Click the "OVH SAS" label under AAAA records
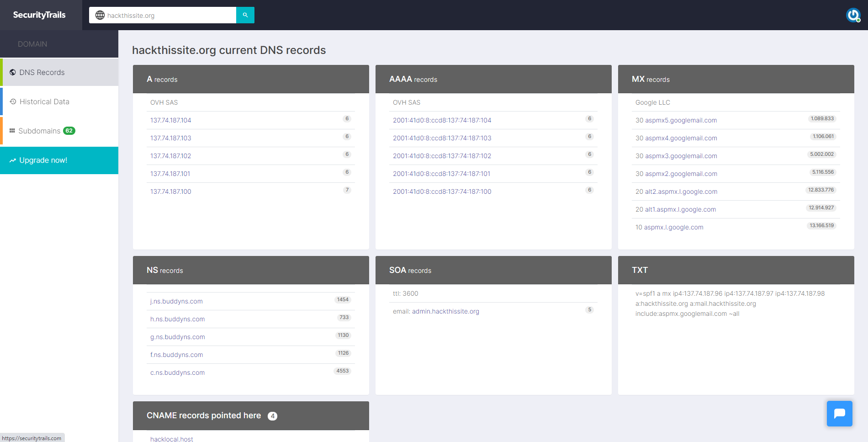Screen dimensions: 868x442 [x=407, y=102]
